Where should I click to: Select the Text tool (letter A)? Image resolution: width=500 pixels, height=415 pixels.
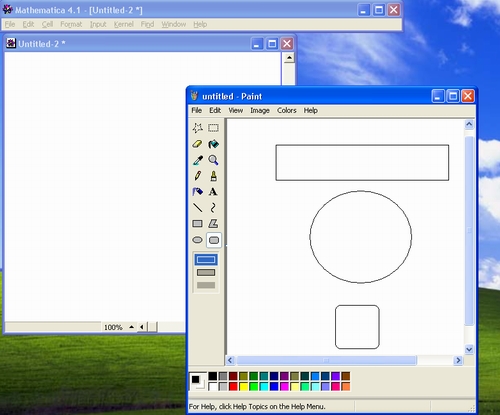[213, 192]
